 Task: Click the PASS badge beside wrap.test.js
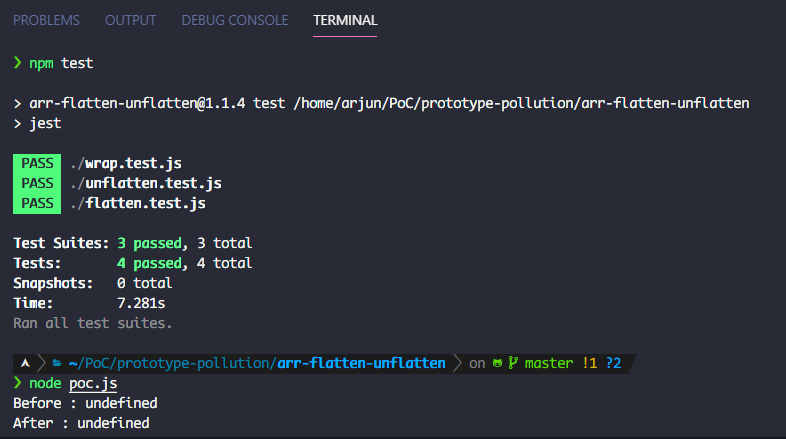coord(37,163)
